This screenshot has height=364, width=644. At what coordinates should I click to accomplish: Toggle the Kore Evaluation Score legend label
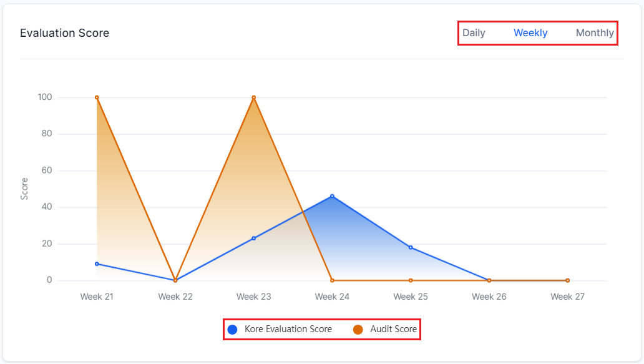click(288, 329)
